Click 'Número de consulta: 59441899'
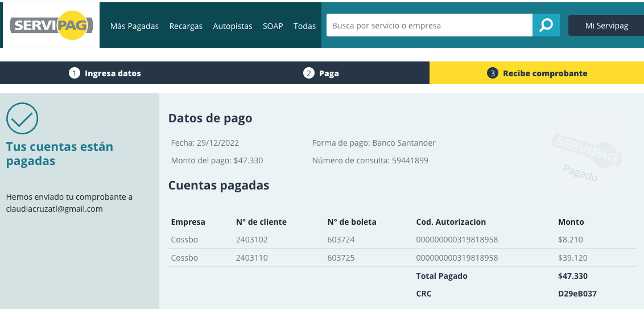Viewport: 644px width, 309px height. 370,160
